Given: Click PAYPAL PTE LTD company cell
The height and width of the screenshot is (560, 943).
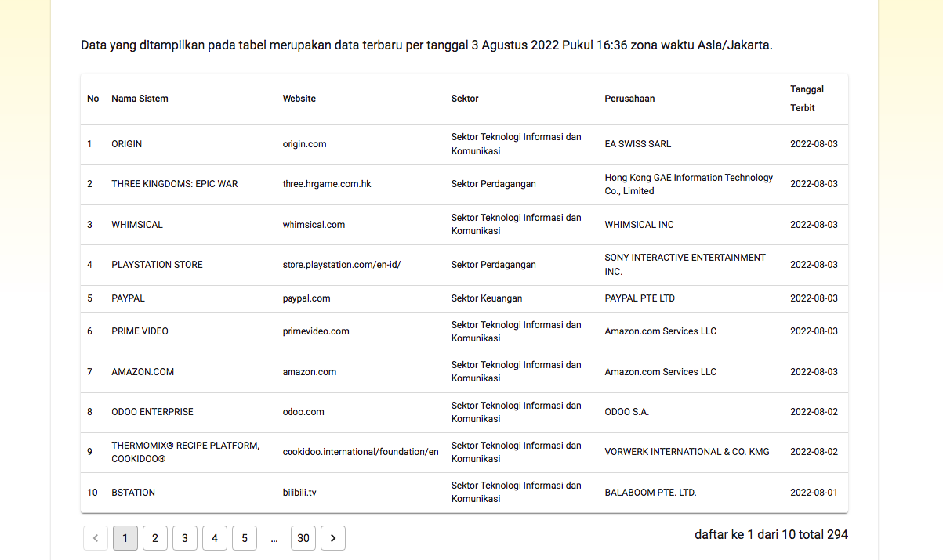Looking at the screenshot, I should click(x=640, y=298).
